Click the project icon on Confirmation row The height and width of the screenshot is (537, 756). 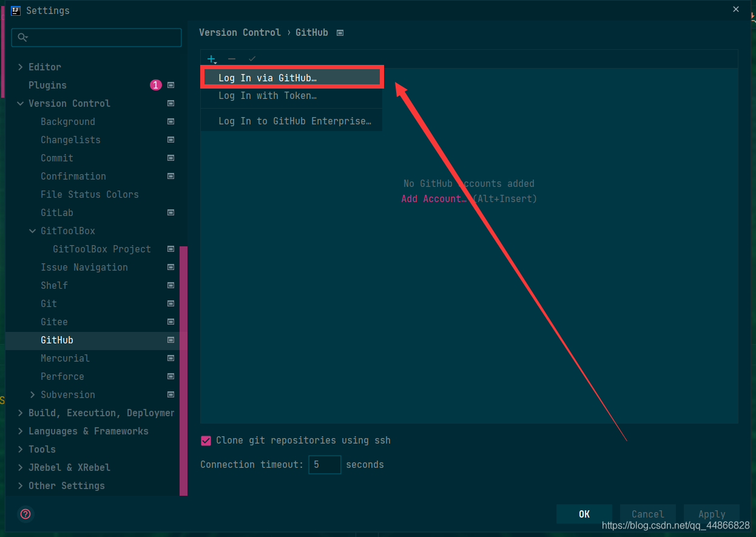[x=170, y=177]
